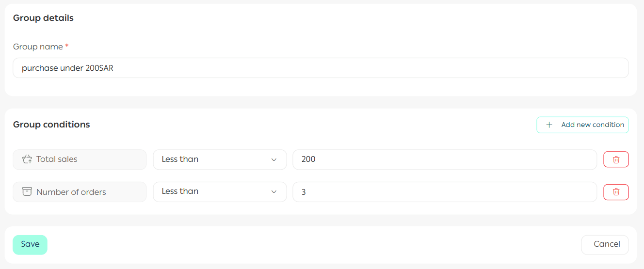Click the Group details heading

pos(43,18)
